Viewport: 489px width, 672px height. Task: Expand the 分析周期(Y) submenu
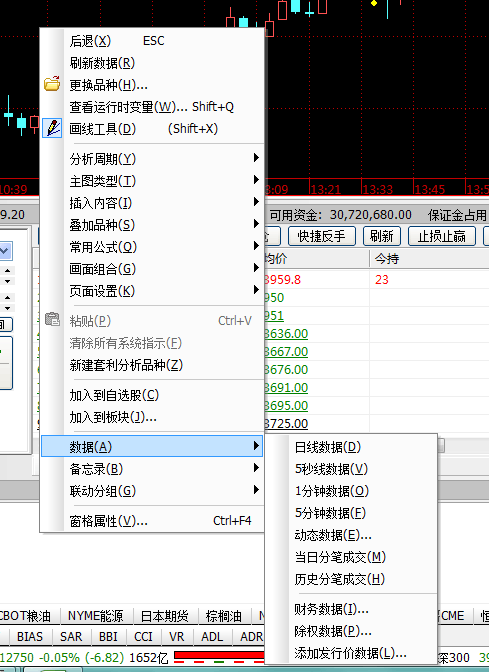click(x=152, y=159)
